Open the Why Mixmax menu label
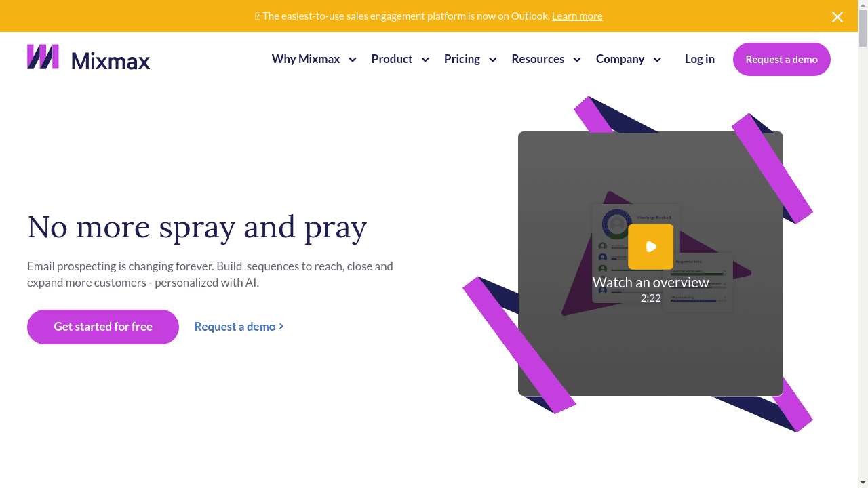Image resolution: width=868 pixels, height=488 pixels. pos(305,59)
